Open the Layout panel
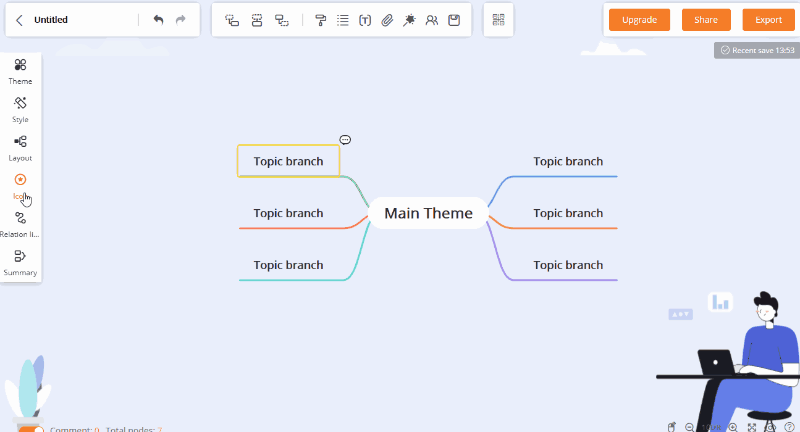This screenshot has width=800, height=432. (x=20, y=147)
